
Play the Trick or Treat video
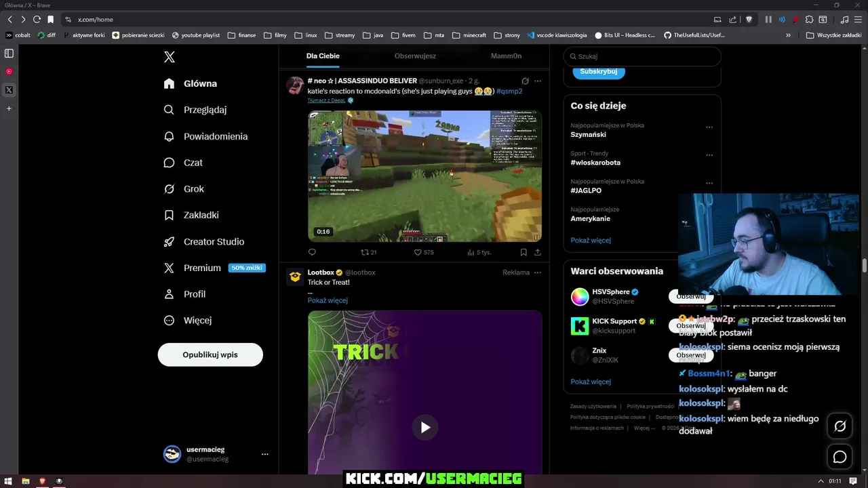[425, 427]
